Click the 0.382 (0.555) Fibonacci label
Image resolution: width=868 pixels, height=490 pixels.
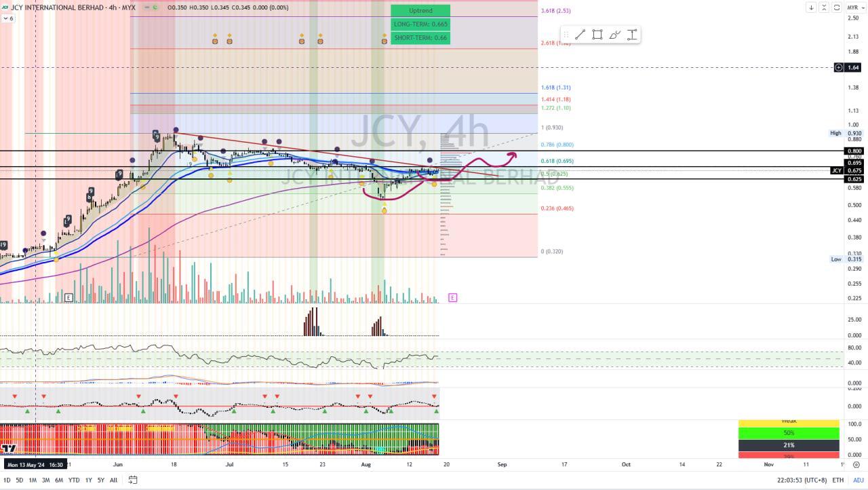pos(557,188)
